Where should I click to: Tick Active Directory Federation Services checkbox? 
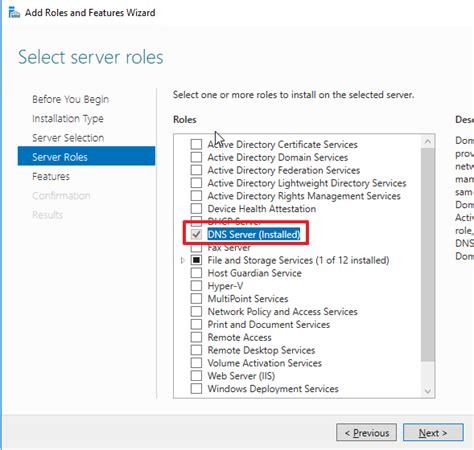click(196, 170)
